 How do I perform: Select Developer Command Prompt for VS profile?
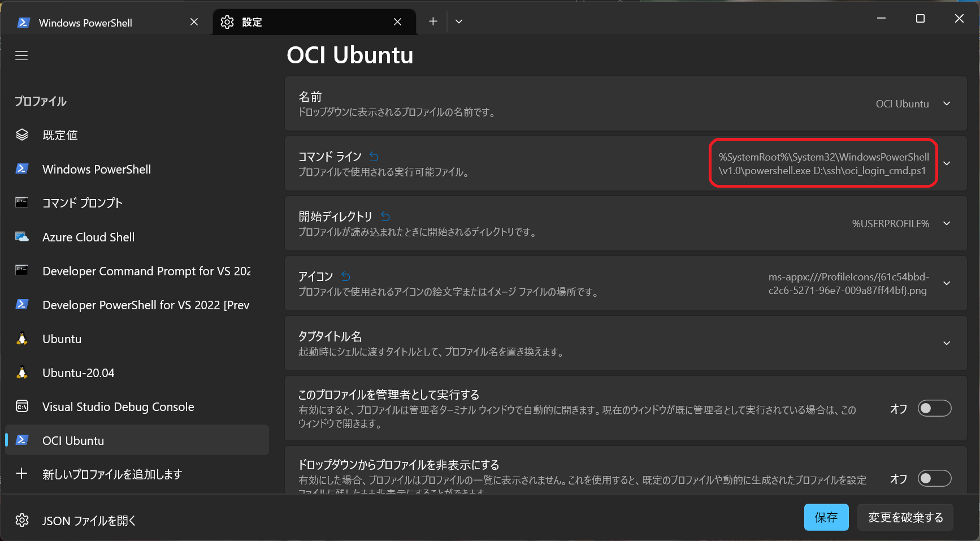click(x=137, y=271)
